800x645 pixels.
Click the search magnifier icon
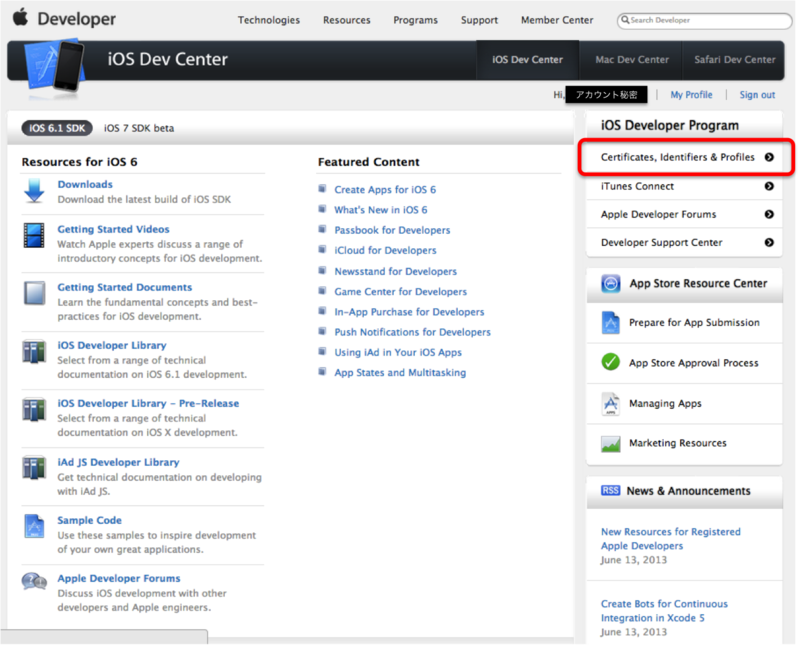point(625,20)
